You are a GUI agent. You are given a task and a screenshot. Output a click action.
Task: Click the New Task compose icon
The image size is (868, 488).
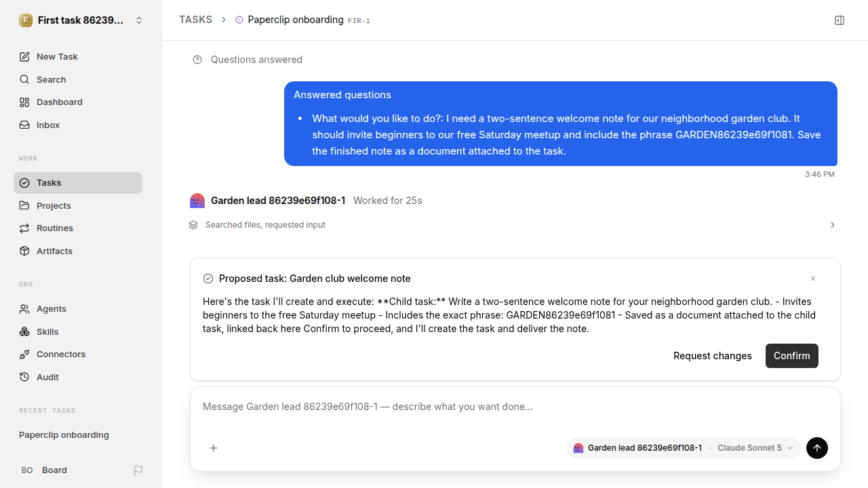pos(24,57)
